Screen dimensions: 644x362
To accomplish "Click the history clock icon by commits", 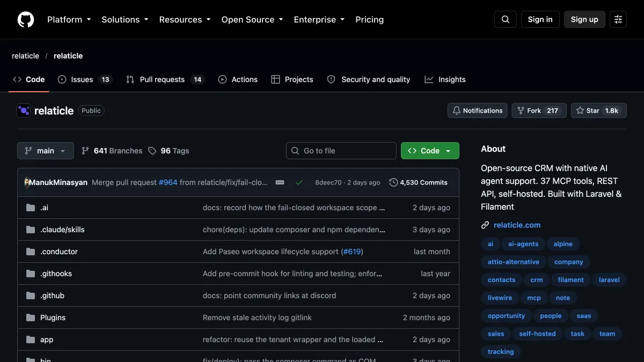I will [x=393, y=182].
